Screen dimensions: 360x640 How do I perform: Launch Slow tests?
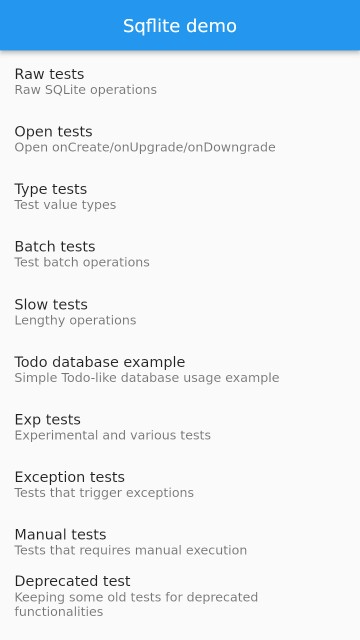[x=180, y=312]
